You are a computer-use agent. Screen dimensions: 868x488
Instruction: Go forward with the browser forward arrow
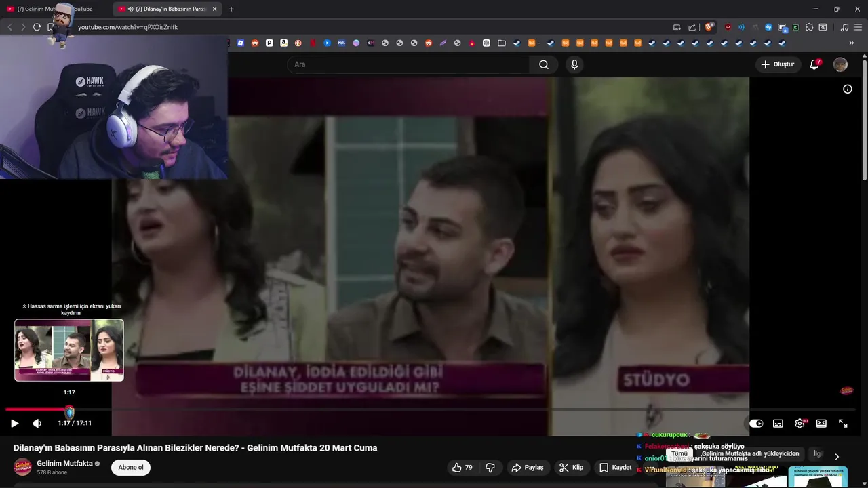pyautogui.click(x=23, y=27)
